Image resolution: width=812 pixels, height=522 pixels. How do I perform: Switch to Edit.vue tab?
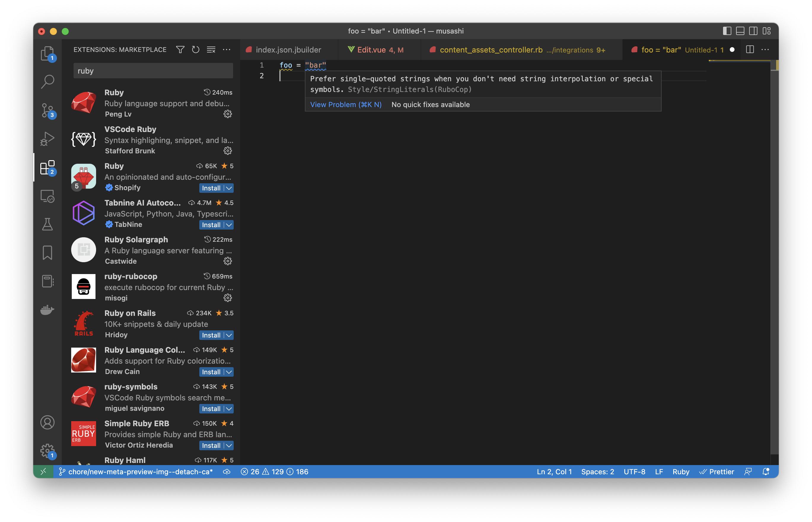pos(380,50)
